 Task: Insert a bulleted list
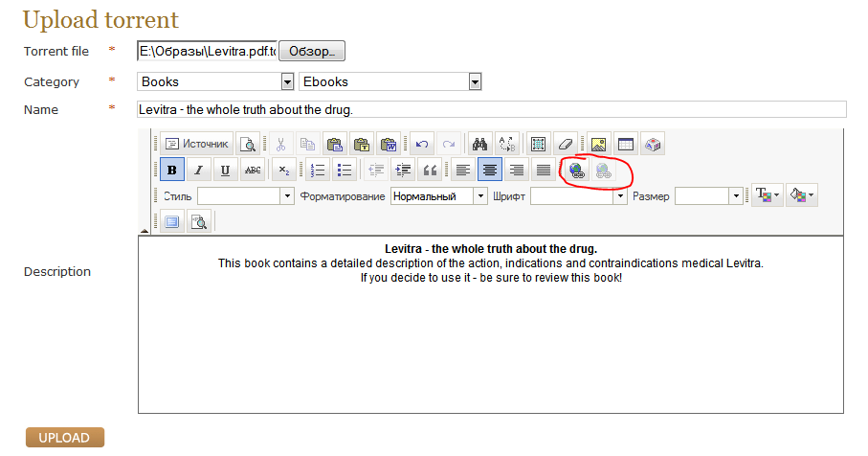click(345, 170)
